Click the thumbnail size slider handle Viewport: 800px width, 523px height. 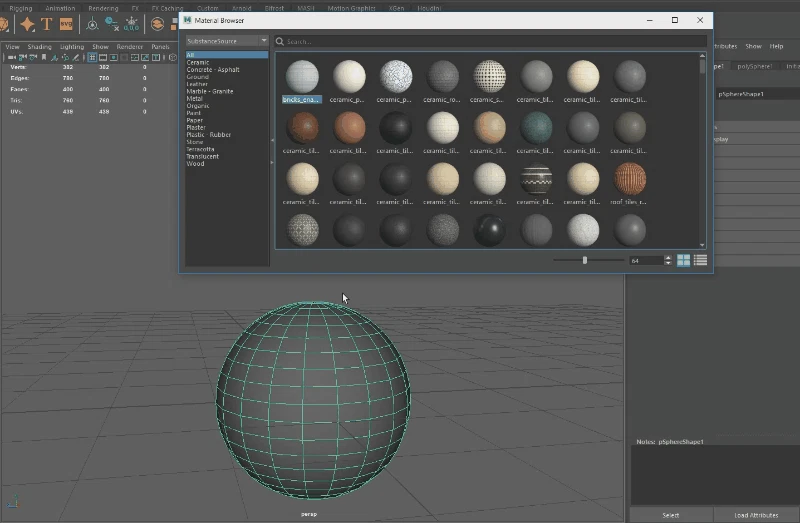(584, 260)
